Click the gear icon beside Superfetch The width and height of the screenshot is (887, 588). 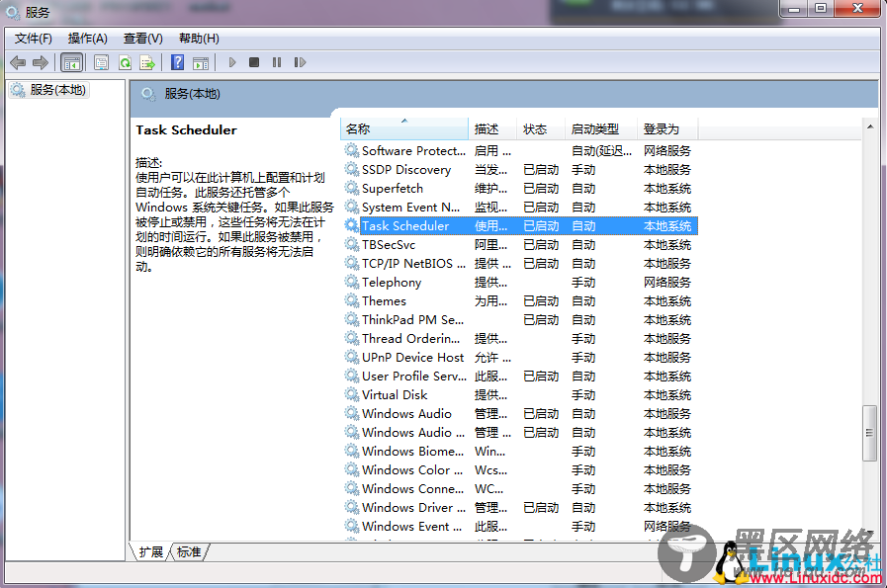tap(352, 188)
